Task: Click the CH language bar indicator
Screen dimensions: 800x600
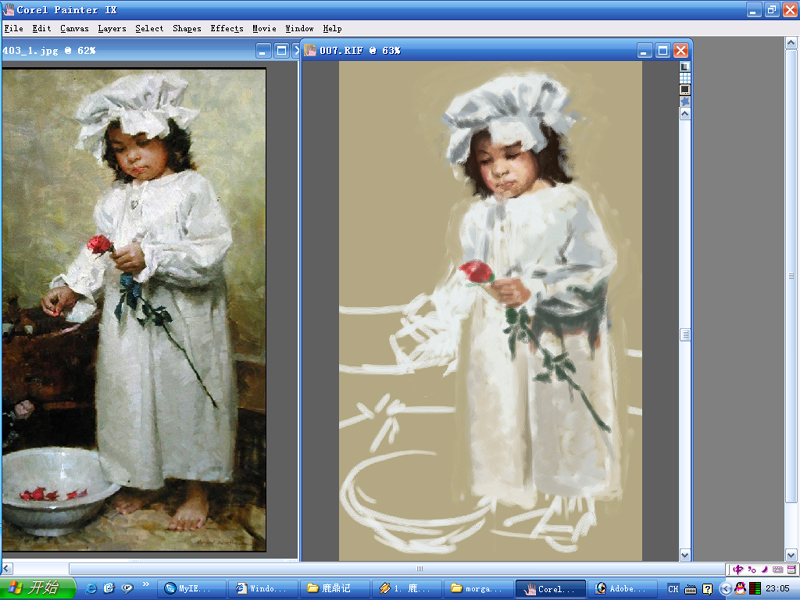Action: [673, 589]
